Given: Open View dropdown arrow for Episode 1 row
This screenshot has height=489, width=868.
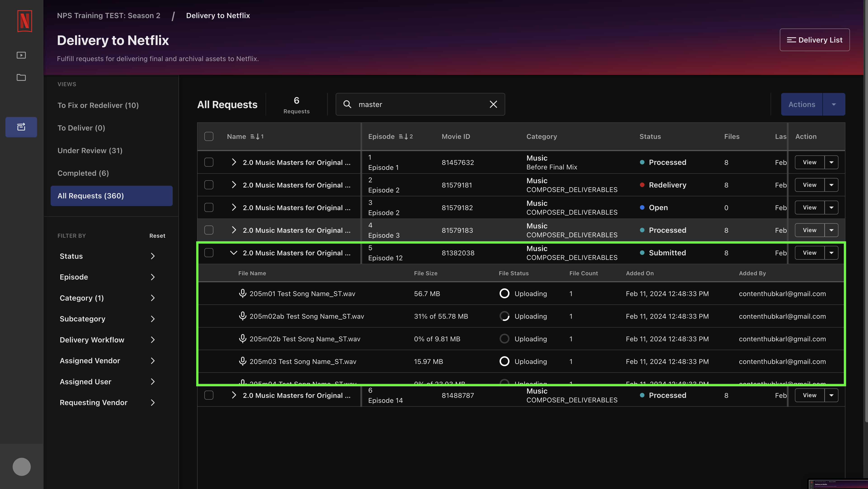Looking at the screenshot, I should (831, 162).
